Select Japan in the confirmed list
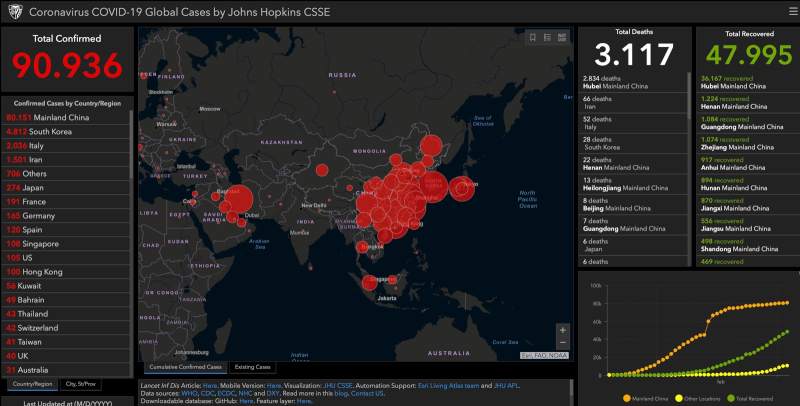 point(66,188)
